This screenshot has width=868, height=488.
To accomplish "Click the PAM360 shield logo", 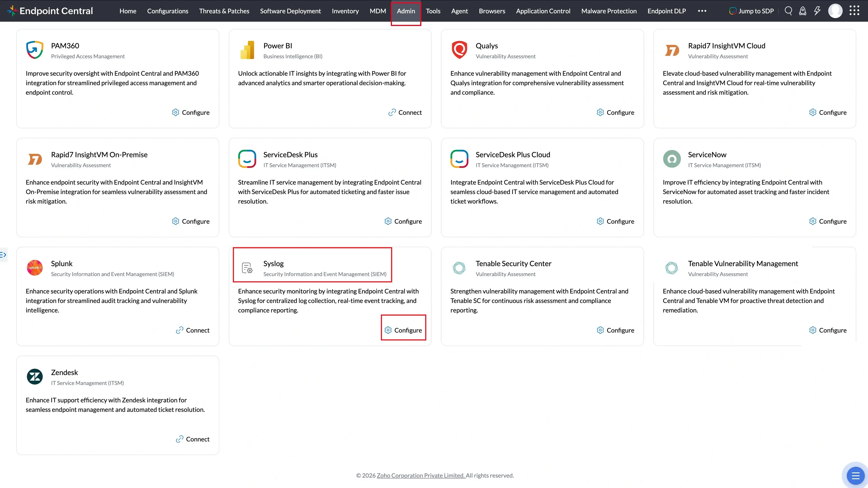I will pyautogui.click(x=35, y=50).
